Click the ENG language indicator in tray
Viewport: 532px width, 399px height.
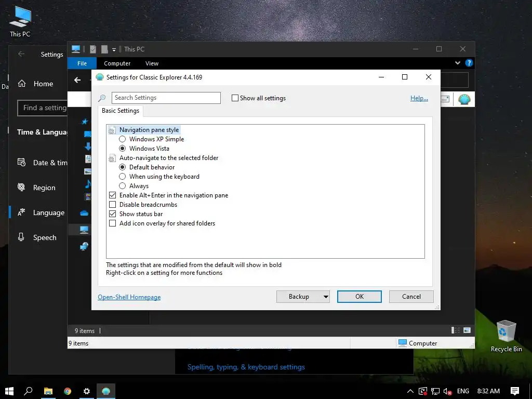point(463,391)
